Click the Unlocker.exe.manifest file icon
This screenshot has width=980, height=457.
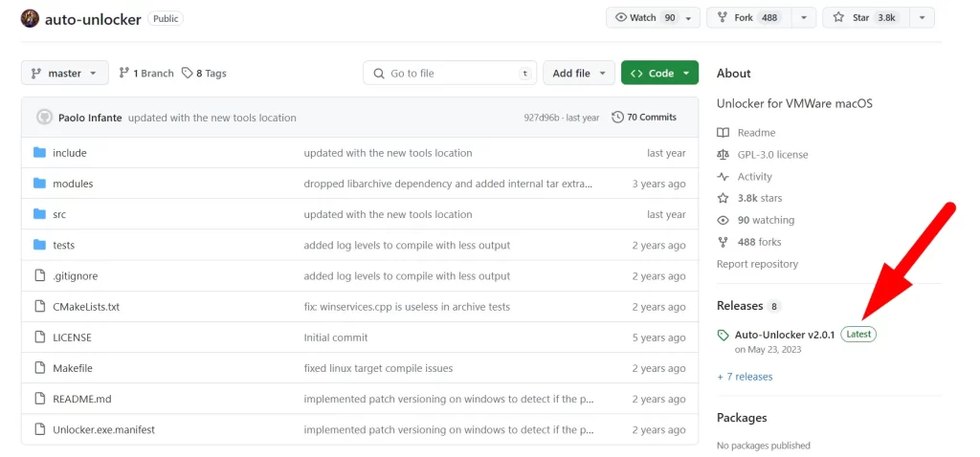tap(40, 429)
